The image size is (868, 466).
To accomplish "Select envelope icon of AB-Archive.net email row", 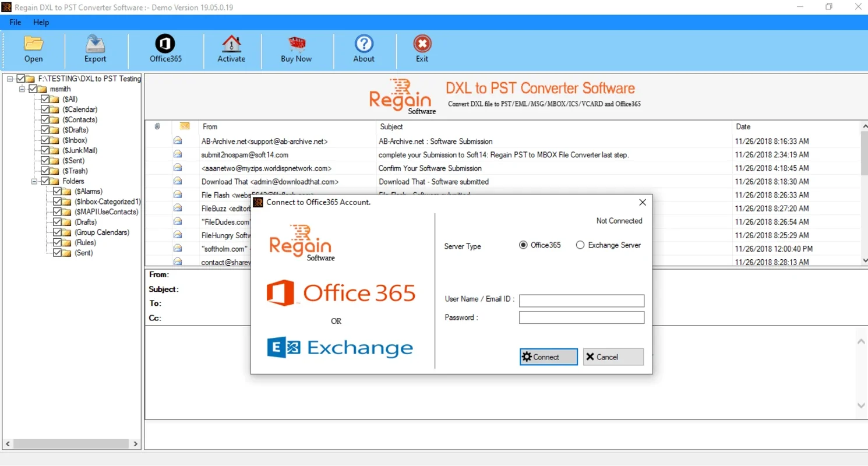I will [178, 141].
